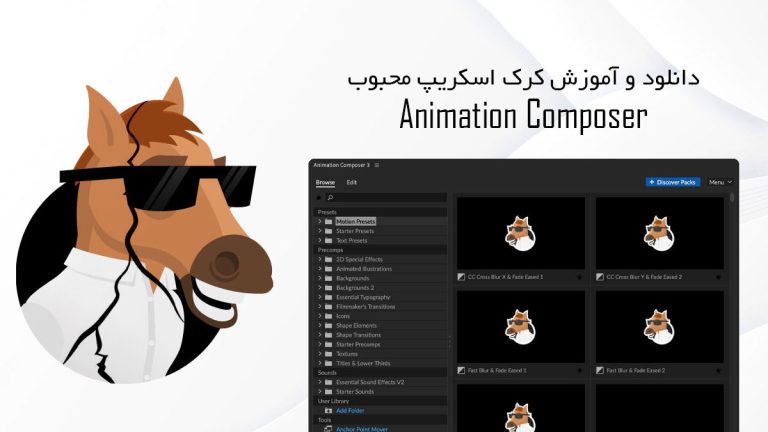
Task: Click the dot beside the search field
Action: [319, 197]
